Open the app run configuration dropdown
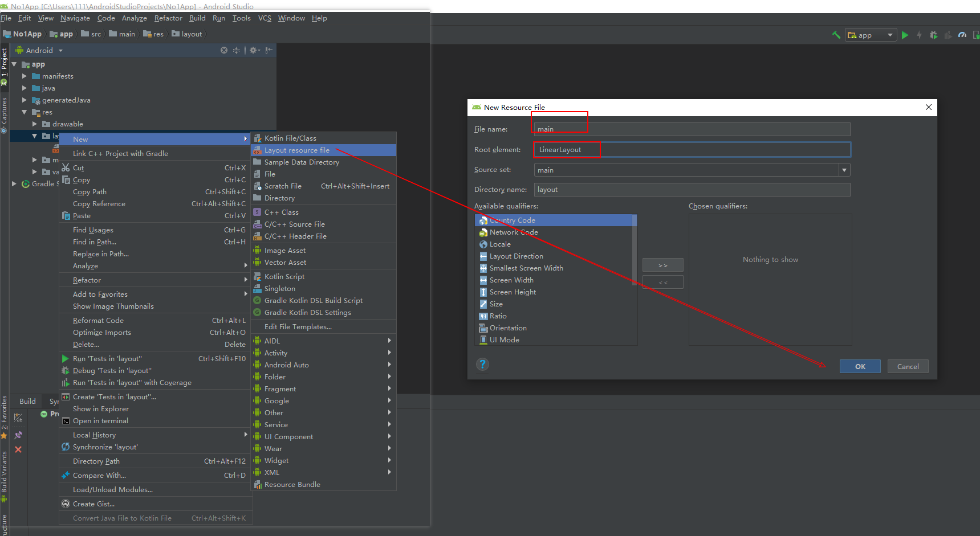This screenshot has width=980, height=536. (871, 35)
